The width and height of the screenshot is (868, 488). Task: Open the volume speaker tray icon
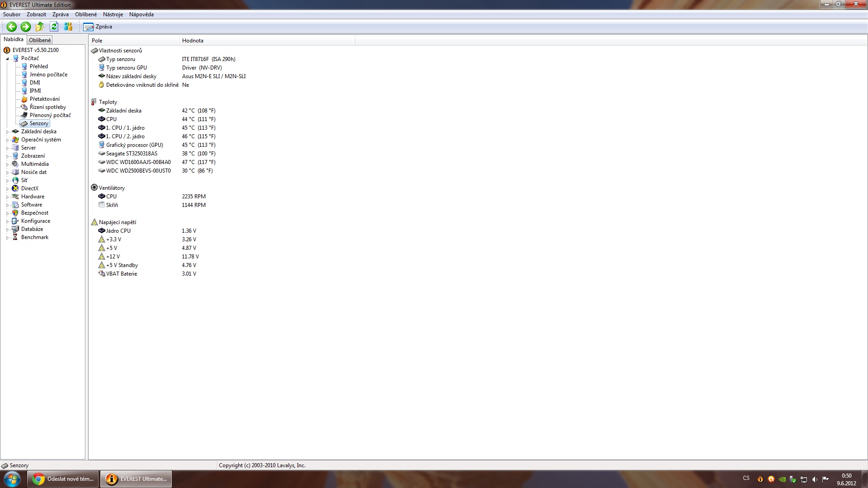click(815, 479)
